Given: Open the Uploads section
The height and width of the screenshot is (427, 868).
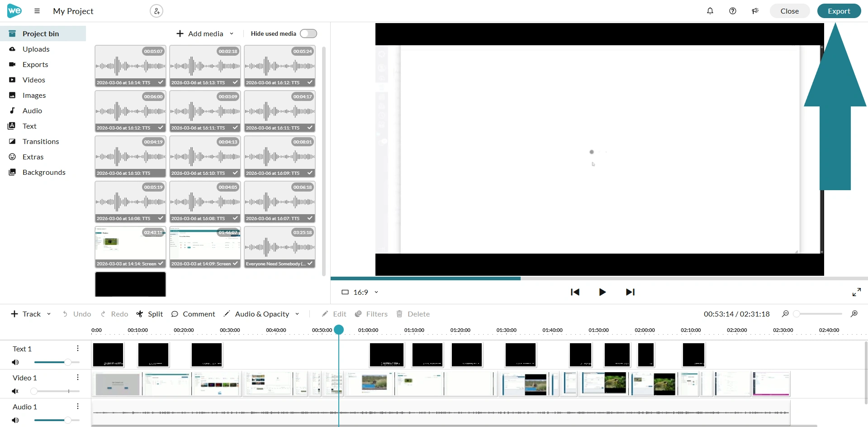Looking at the screenshot, I should [43, 49].
